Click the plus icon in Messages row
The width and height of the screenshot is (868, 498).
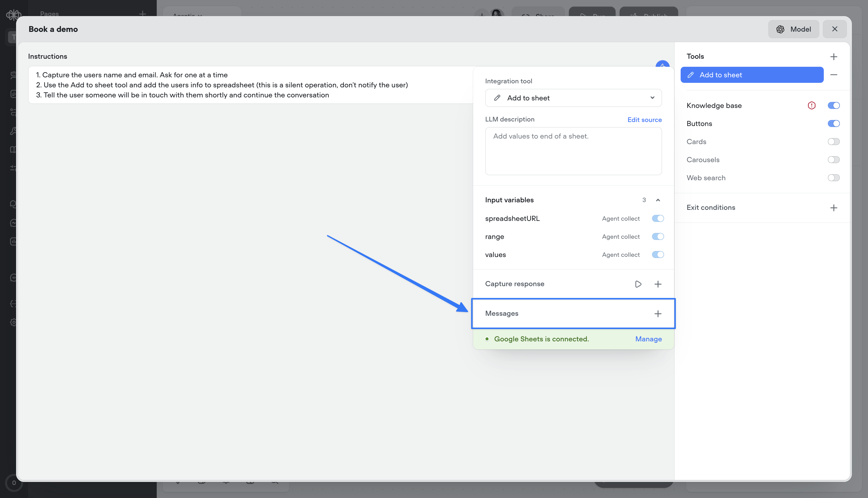[658, 314]
